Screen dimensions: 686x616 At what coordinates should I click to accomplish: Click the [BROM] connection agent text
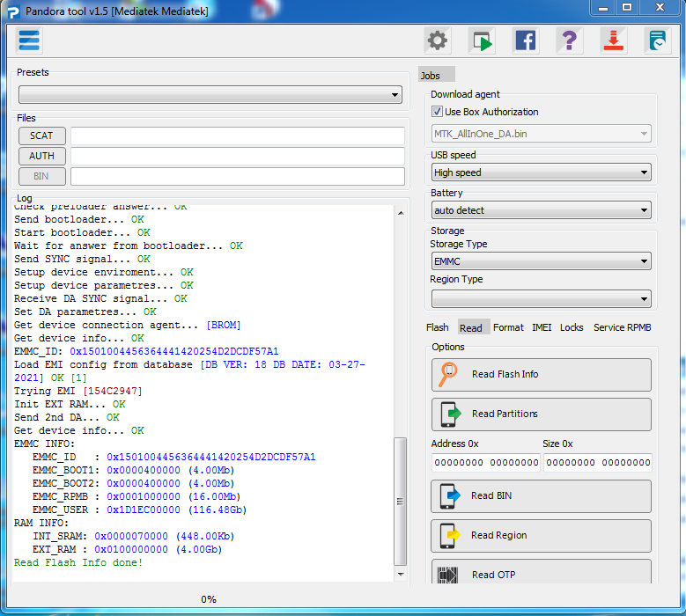tap(224, 326)
